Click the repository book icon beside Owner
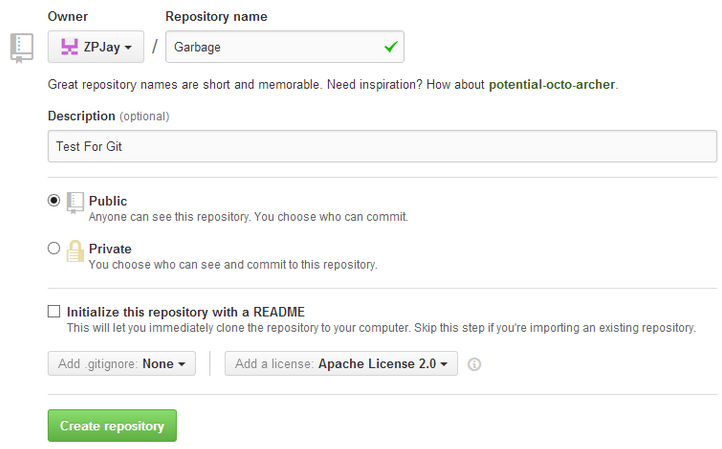 coord(21,47)
